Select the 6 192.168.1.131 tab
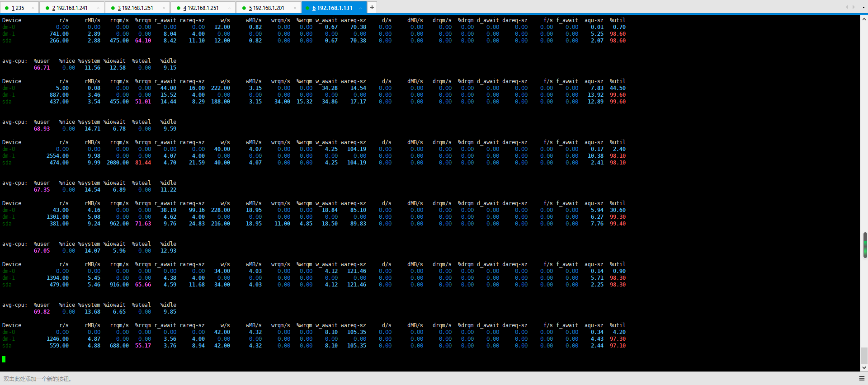This screenshot has width=868, height=385. [334, 8]
